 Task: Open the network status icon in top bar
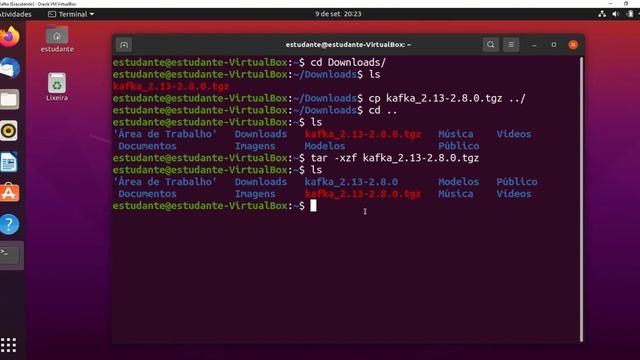(602, 14)
